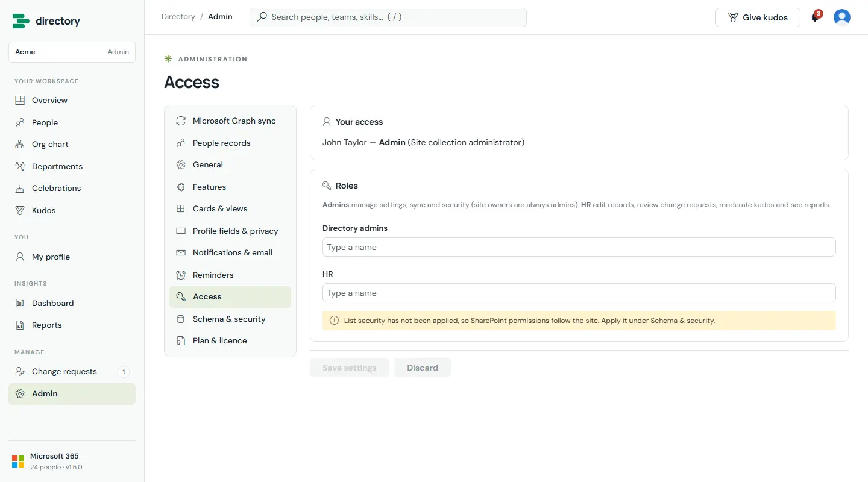The width and height of the screenshot is (868, 482).
Task: Click the search magnifier icon
Action: pyautogui.click(x=262, y=17)
